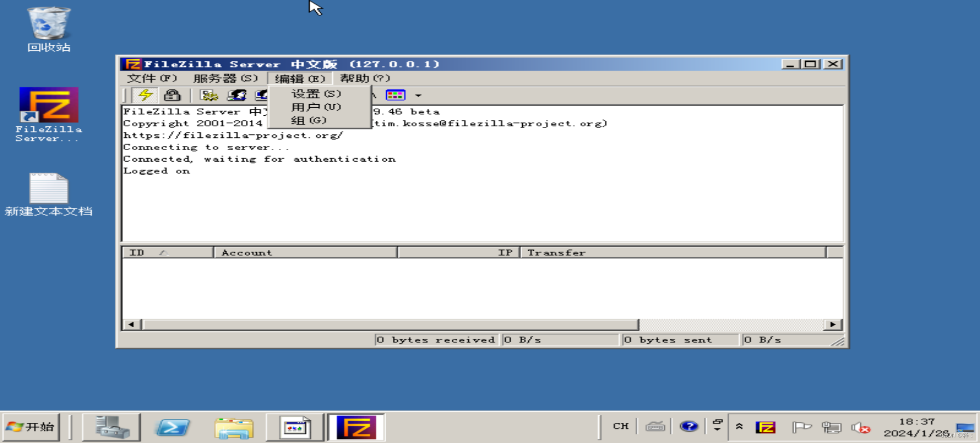The width and height of the screenshot is (980, 443).
Task: Open the 帮助(?) menu
Action: (x=365, y=79)
